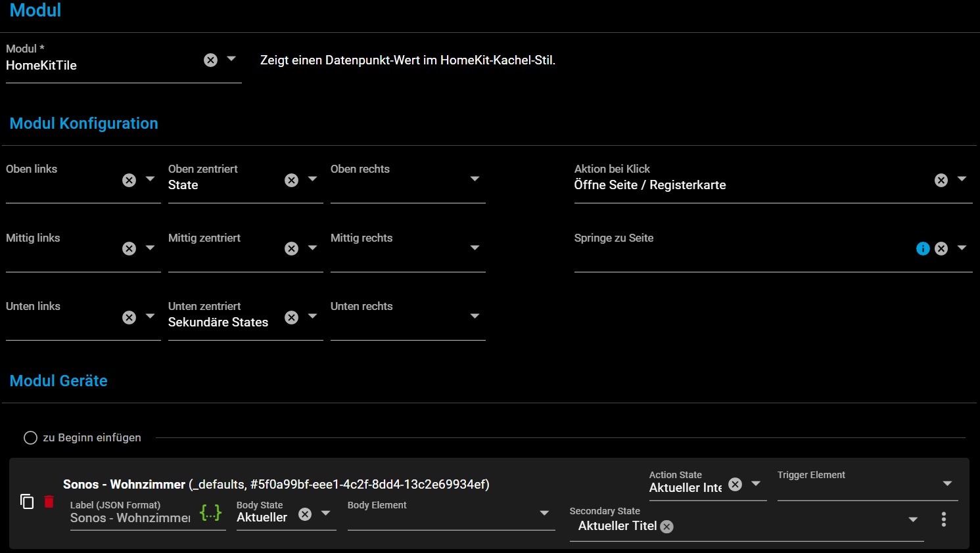Select the 'zu Beginn einfügen' radio button

tap(30, 438)
